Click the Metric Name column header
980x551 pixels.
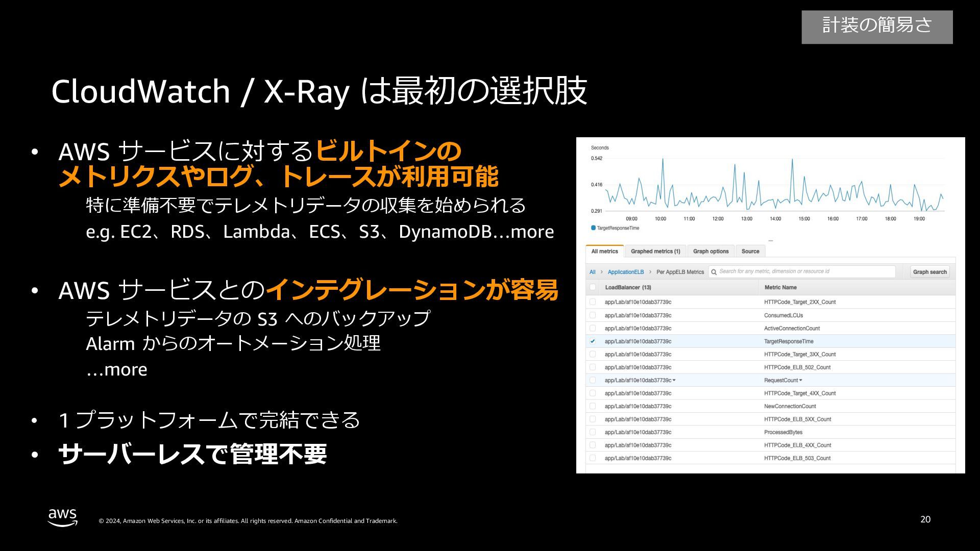[x=780, y=287]
